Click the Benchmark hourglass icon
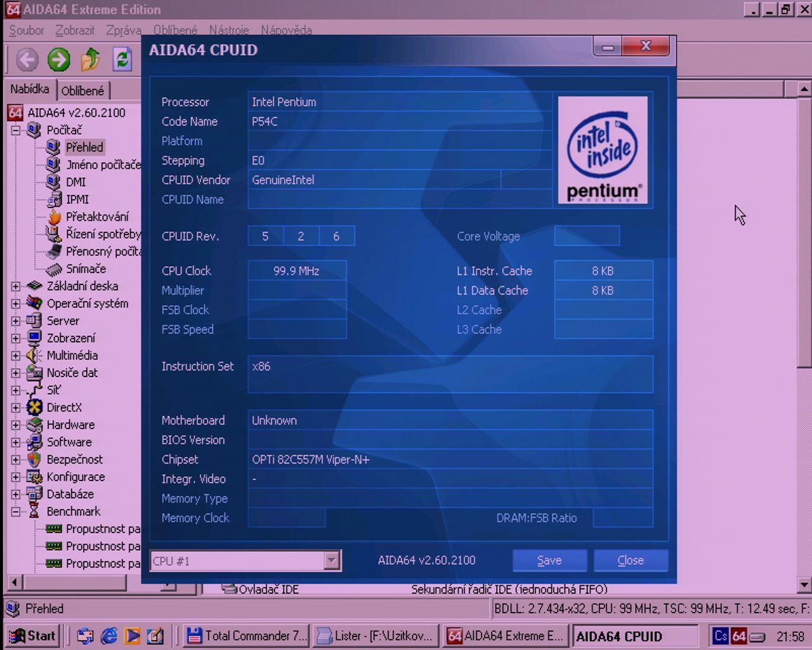The height and width of the screenshot is (650, 812). click(34, 512)
